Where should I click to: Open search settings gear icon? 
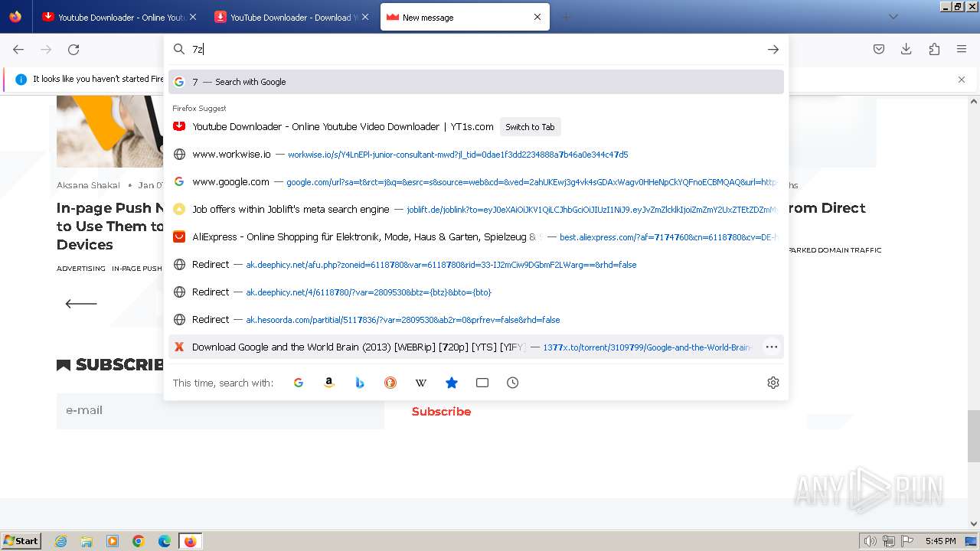tap(773, 383)
